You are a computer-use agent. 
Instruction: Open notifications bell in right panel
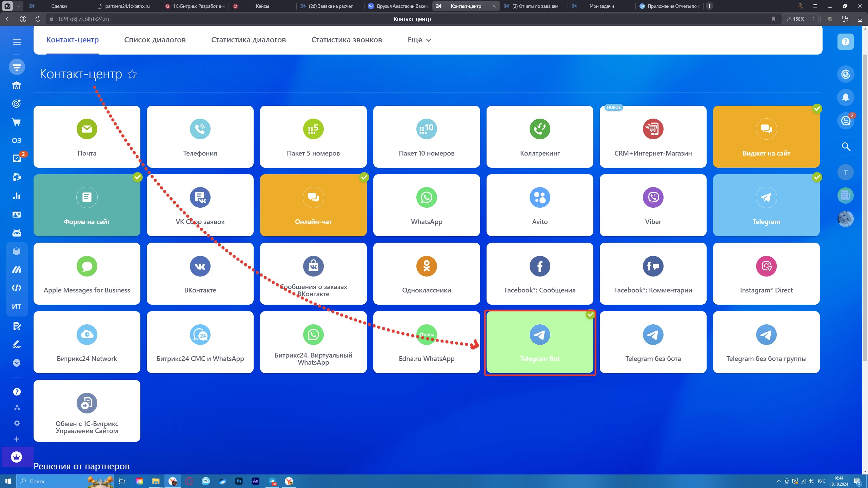pos(846,98)
